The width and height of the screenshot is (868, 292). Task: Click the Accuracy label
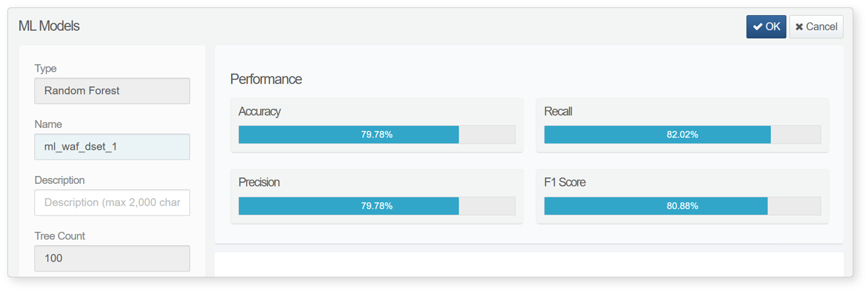click(259, 111)
